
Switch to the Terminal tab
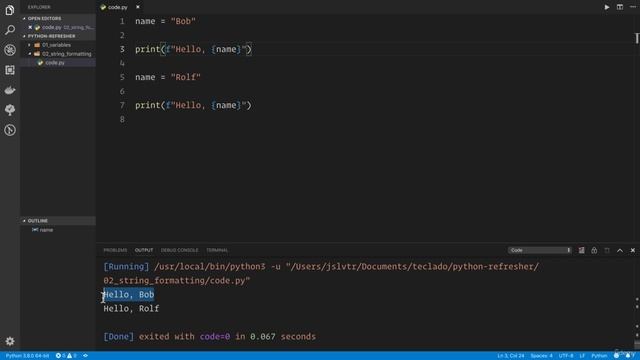coord(217,250)
